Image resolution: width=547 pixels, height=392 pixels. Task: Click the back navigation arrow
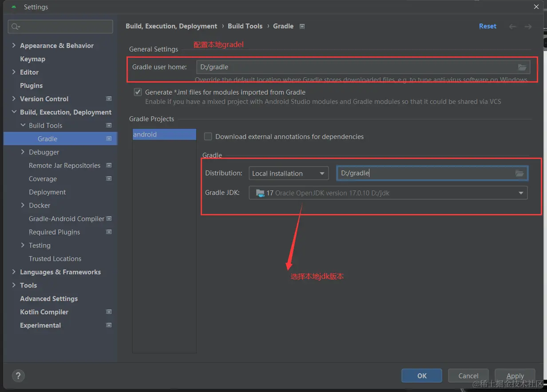point(512,27)
